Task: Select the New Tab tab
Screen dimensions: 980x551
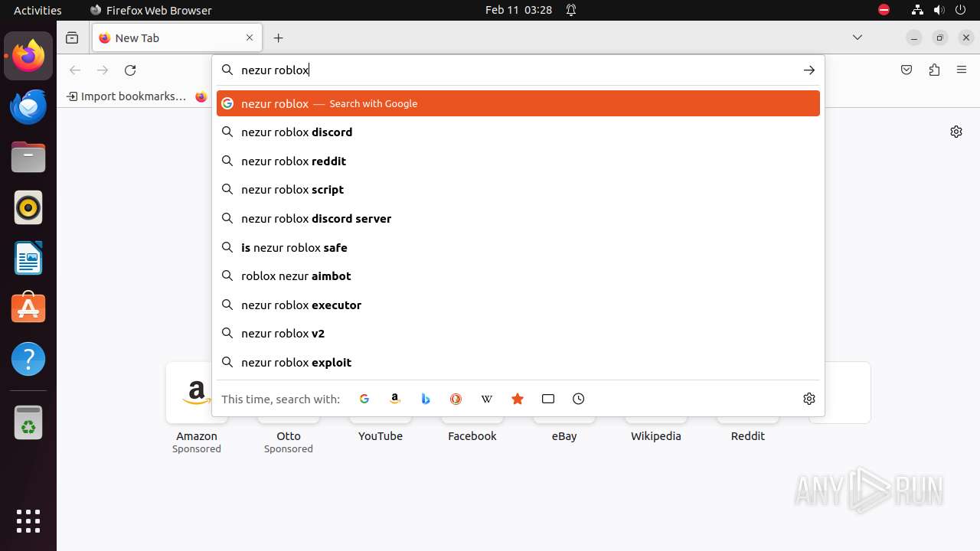Action: click(177, 37)
